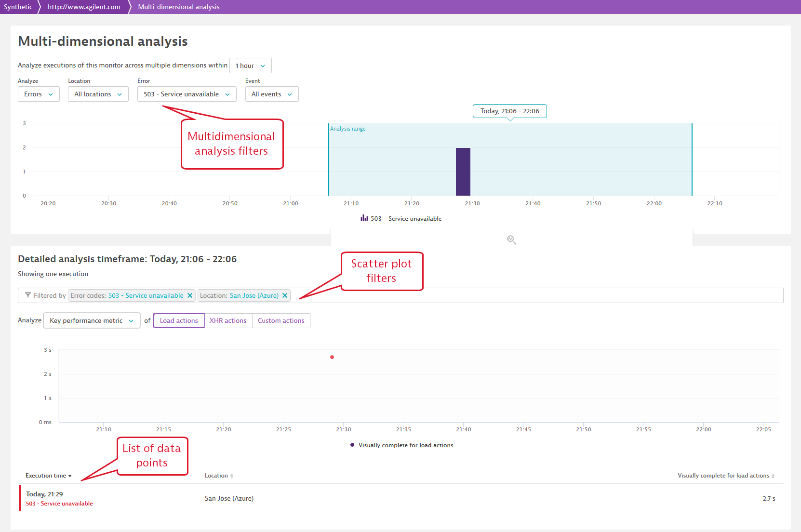Switch to the Custom actions tab
The height and width of the screenshot is (532, 801).
tap(281, 320)
